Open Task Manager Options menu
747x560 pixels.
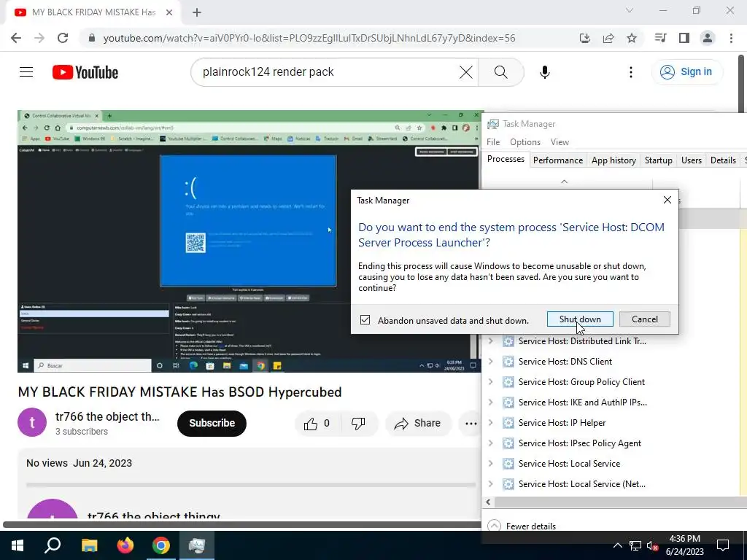525,142
